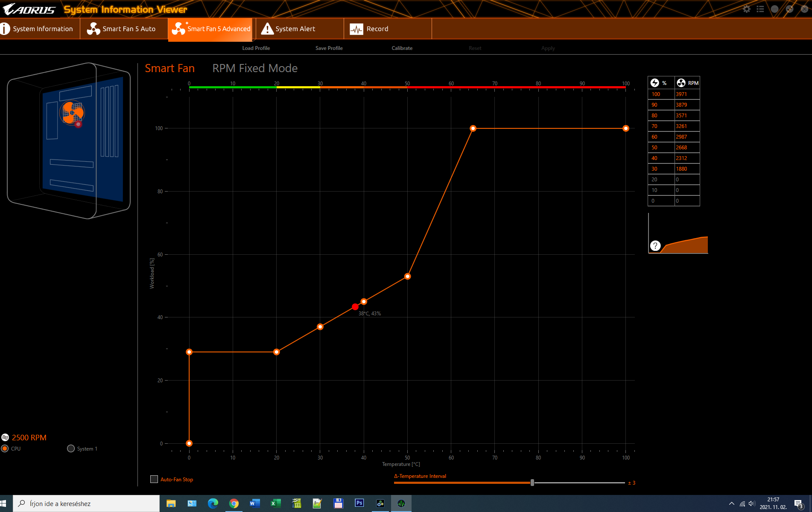Viewport: 812px width, 512px height.
Task: Click the lightning percent column header icon
Action: [x=655, y=83]
